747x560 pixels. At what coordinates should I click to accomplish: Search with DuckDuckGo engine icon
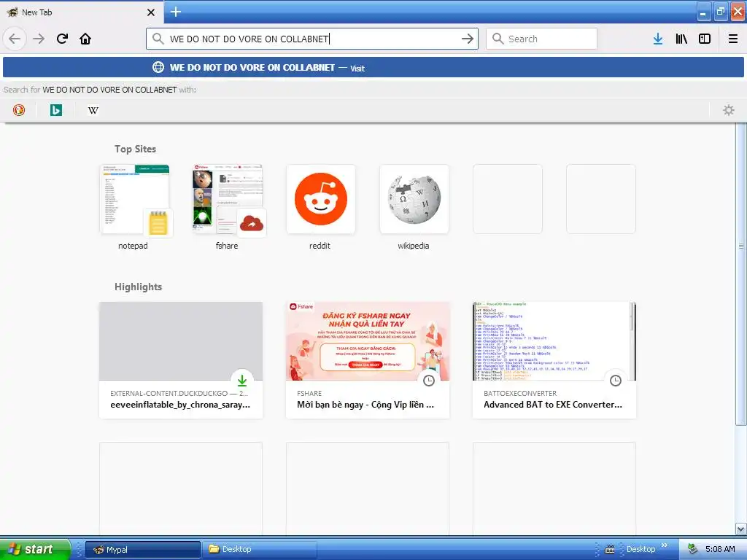(x=19, y=110)
